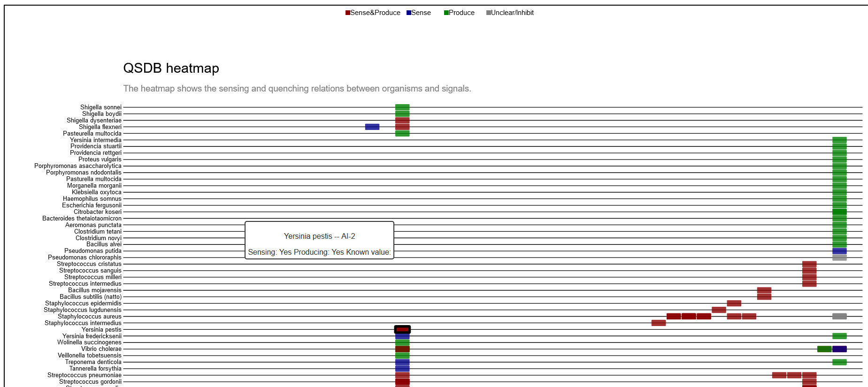The height and width of the screenshot is (387, 868).
Task: Click the green cell in Vibrio cholerae row
Action: coord(824,349)
